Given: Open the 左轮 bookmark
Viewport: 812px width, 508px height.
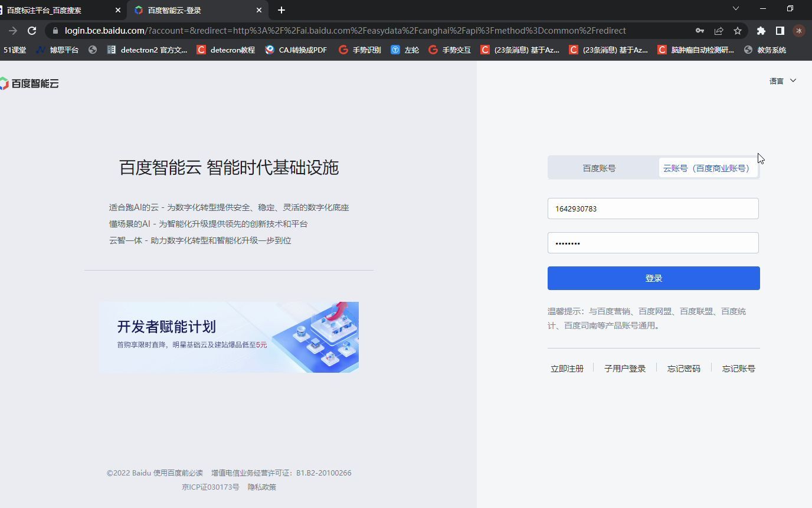Looking at the screenshot, I should point(405,50).
